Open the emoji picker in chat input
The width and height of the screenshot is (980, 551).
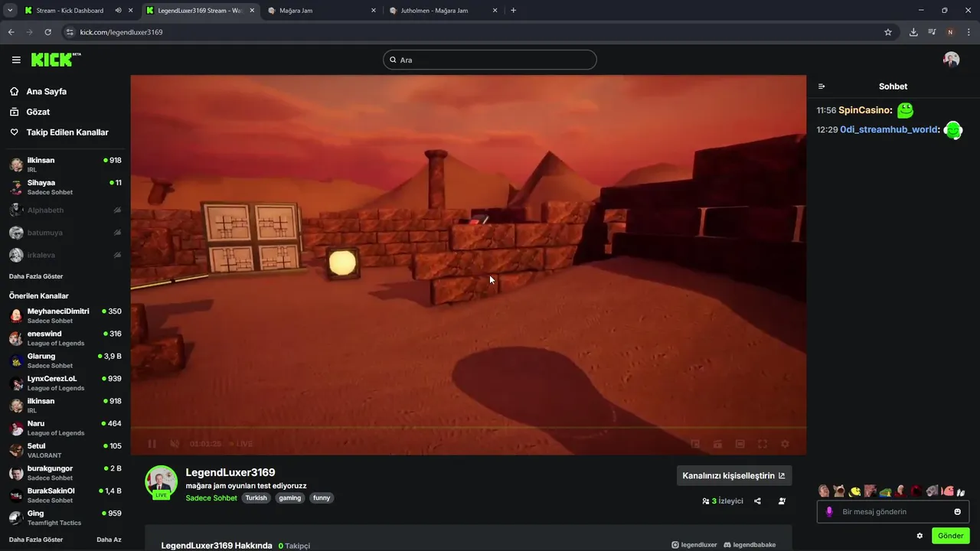957,511
